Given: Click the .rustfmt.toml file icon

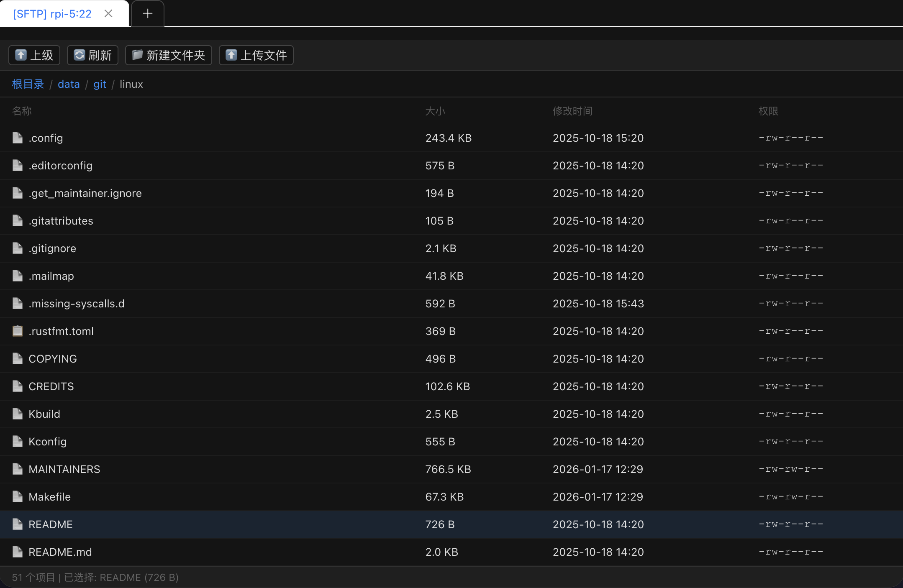Looking at the screenshot, I should [x=17, y=331].
